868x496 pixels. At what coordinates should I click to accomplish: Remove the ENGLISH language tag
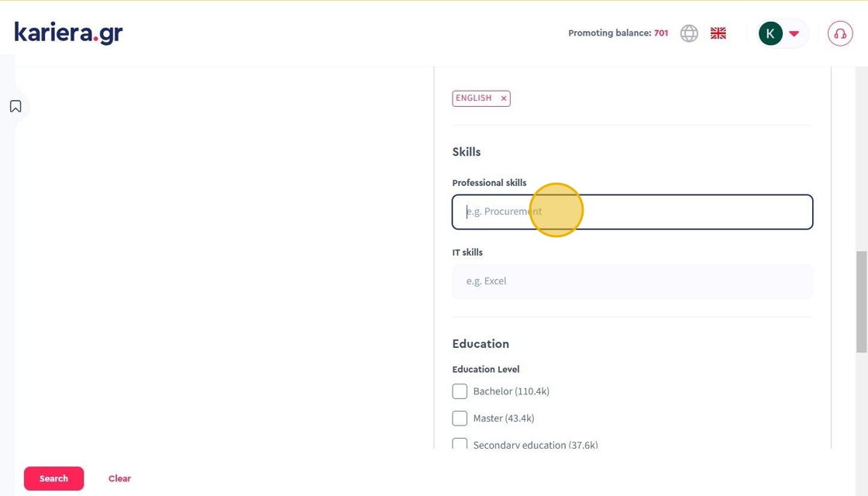tap(504, 98)
